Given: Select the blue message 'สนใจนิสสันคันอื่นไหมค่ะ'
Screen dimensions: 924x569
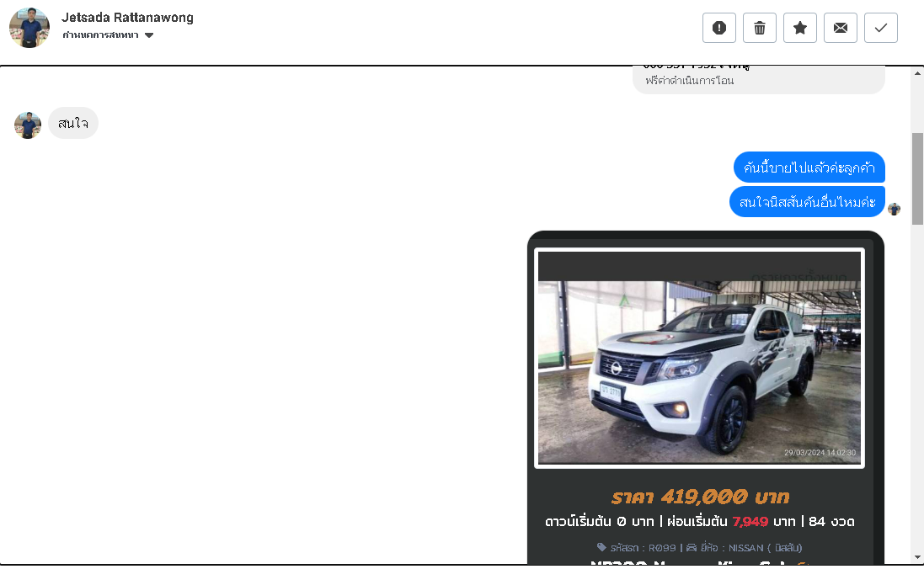Looking at the screenshot, I should point(807,202).
